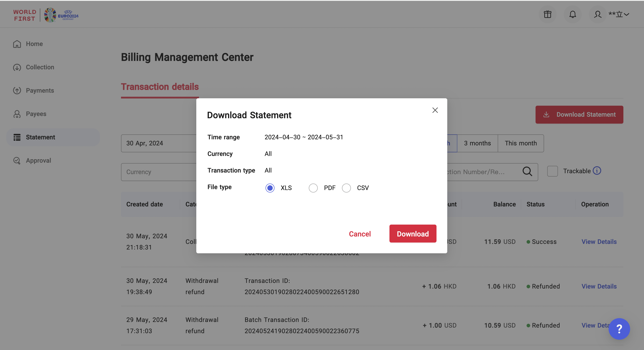Go to Payments in sidebar
Screen dimensions: 644x350
(x=40, y=90)
